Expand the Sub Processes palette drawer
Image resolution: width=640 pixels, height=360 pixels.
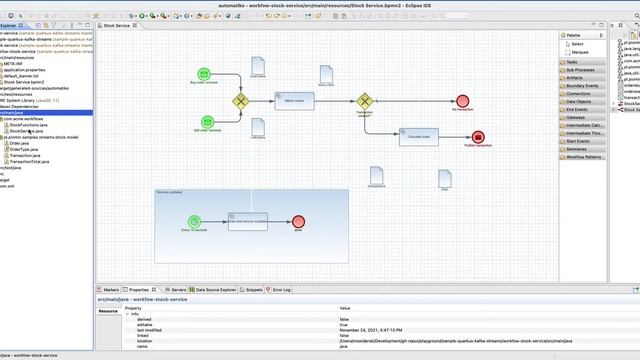point(582,70)
